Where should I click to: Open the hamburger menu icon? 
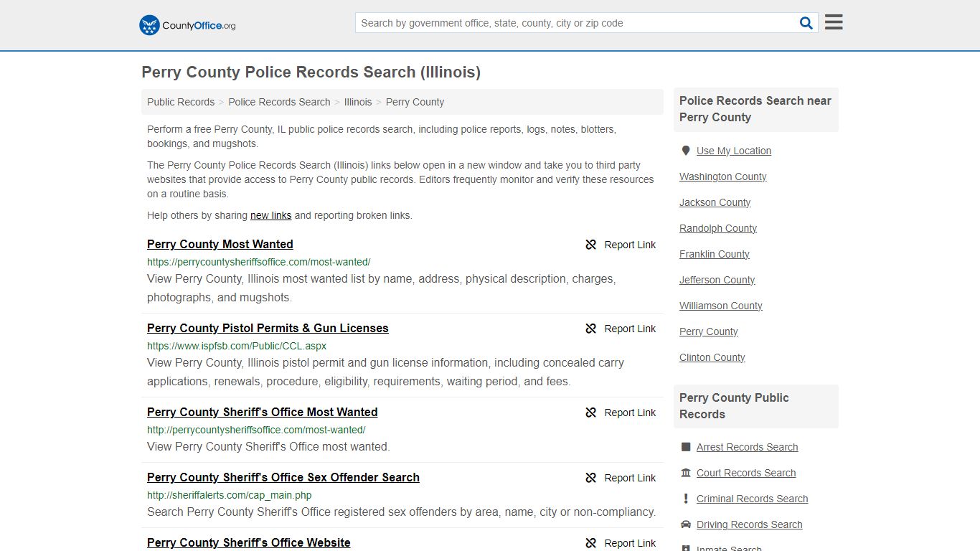pyautogui.click(x=834, y=22)
